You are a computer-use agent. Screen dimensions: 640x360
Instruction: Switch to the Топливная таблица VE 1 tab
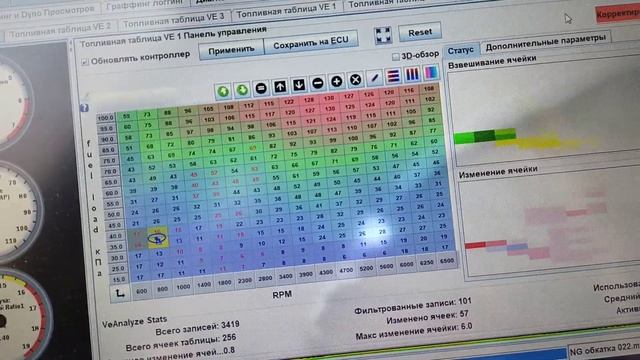pos(286,11)
